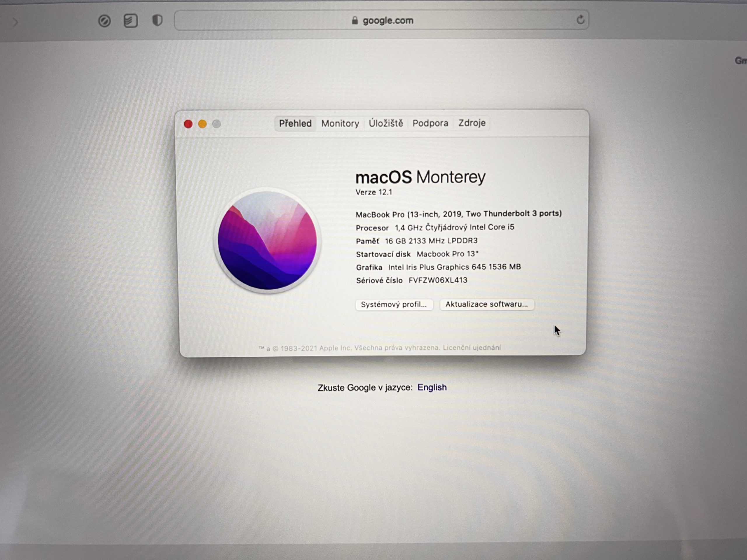This screenshot has height=560, width=747.
Task: Close the About This Mac window
Action: (x=188, y=124)
